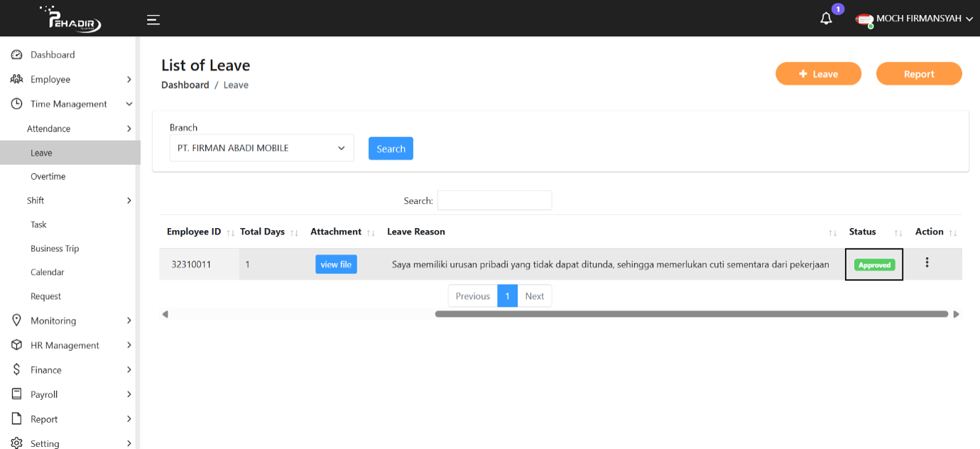This screenshot has width=980, height=449.
Task: Click the Finance dollar sign icon
Action: 17,369
